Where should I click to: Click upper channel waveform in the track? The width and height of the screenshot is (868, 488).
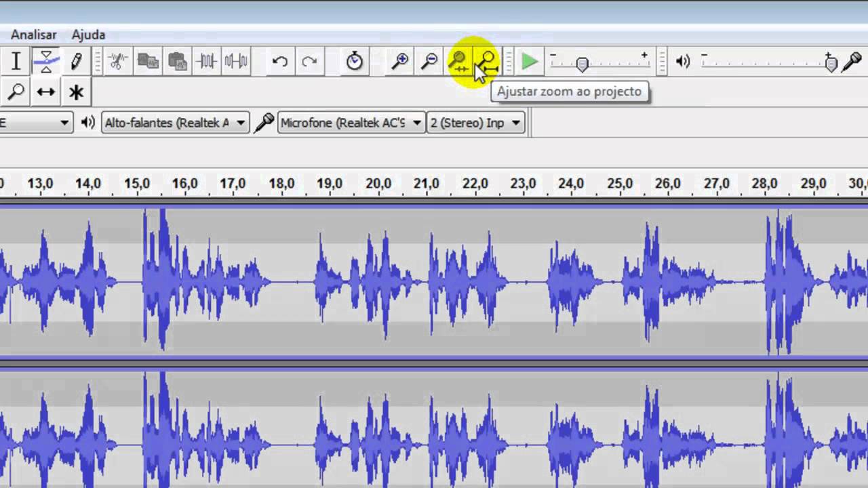tap(434, 281)
